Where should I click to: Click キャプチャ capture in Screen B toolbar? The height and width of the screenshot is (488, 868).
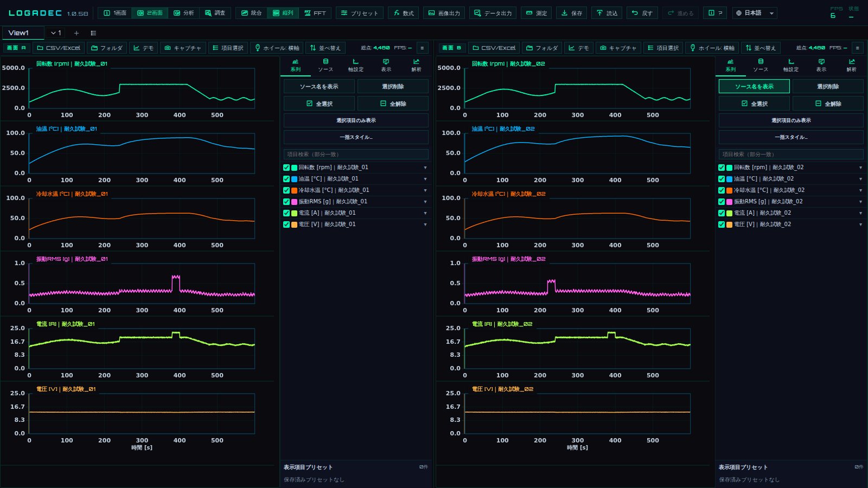click(x=618, y=48)
